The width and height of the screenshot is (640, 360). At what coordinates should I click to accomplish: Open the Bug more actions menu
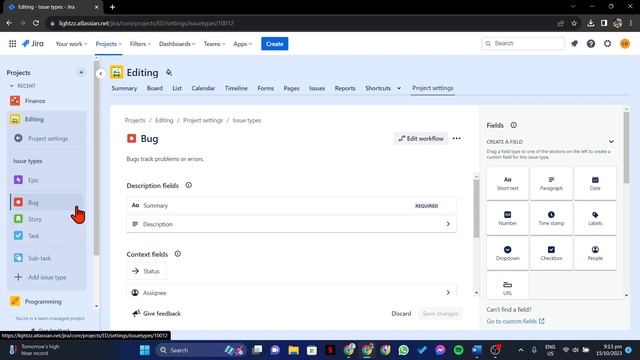pos(456,138)
